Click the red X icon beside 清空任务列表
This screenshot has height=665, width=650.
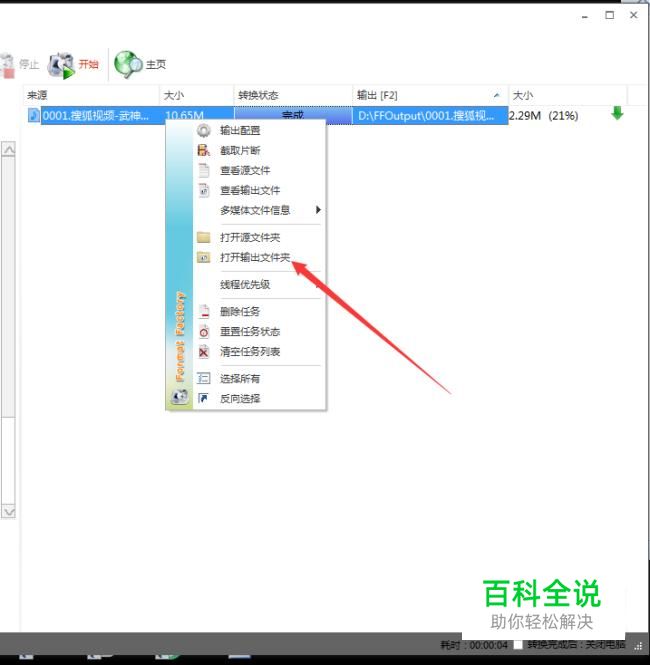(x=204, y=352)
